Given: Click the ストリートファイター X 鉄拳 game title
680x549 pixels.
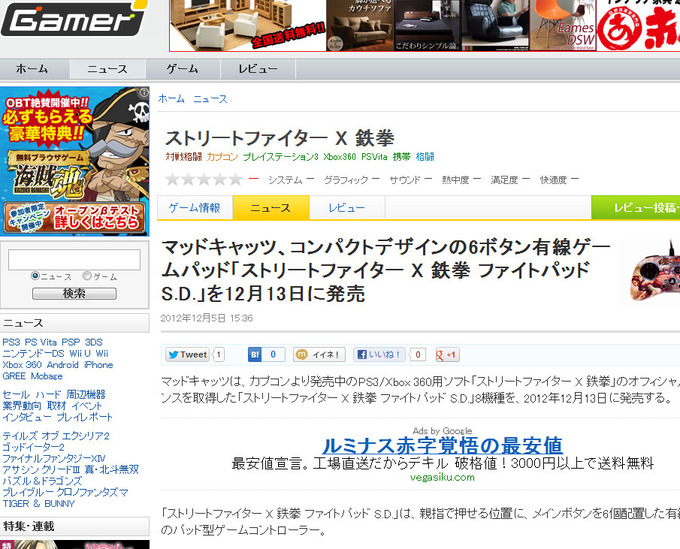Looking at the screenshot, I should (280, 138).
